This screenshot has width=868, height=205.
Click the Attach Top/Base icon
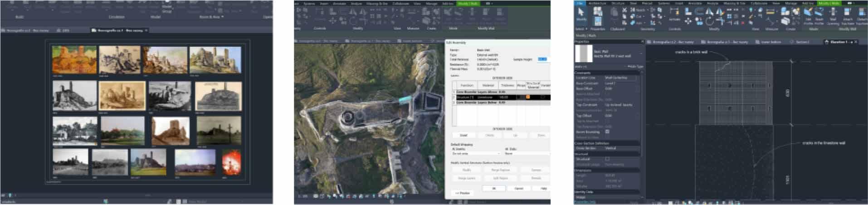[x=847, y=14]
